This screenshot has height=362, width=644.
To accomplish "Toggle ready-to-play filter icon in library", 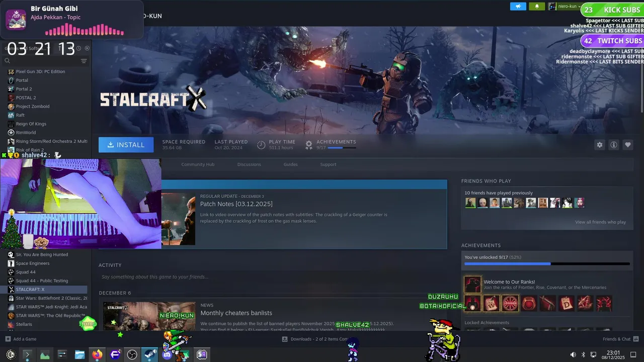I will click(87, 48).
